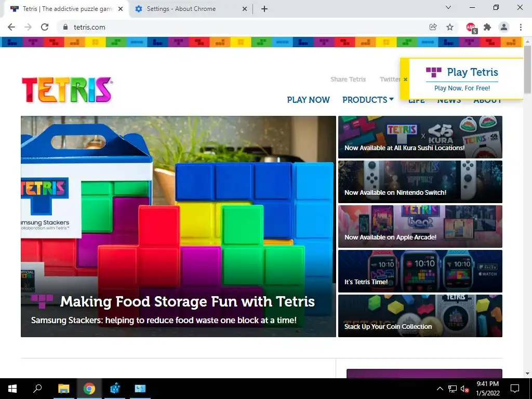The image size is (532, 399).
Task: Open Windows taskbar search
Action: tap(37, 389)
